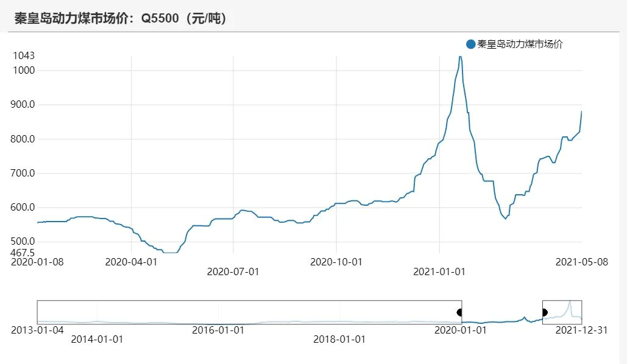Click the 1043 y-axis maximum label
This screenshot has width=627, height=364.
point(24,55)
